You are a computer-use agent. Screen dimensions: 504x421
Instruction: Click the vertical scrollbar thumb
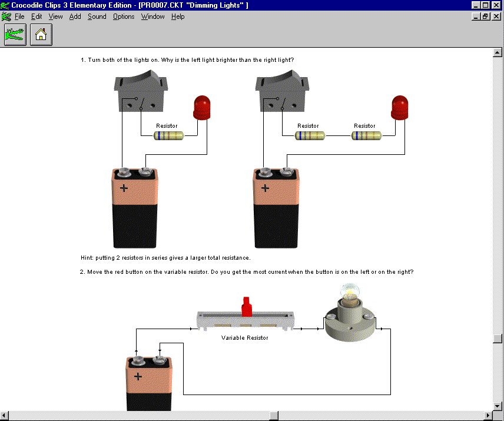(x=498, y=339)
